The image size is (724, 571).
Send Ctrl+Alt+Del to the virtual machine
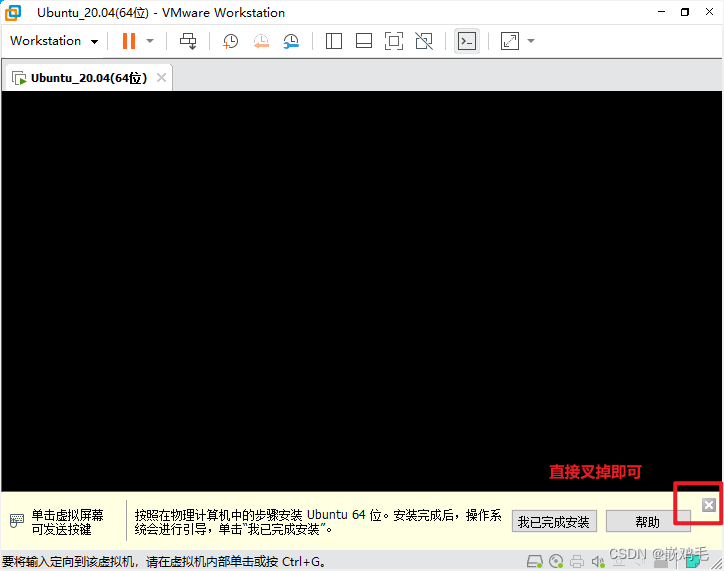point(188,41)
